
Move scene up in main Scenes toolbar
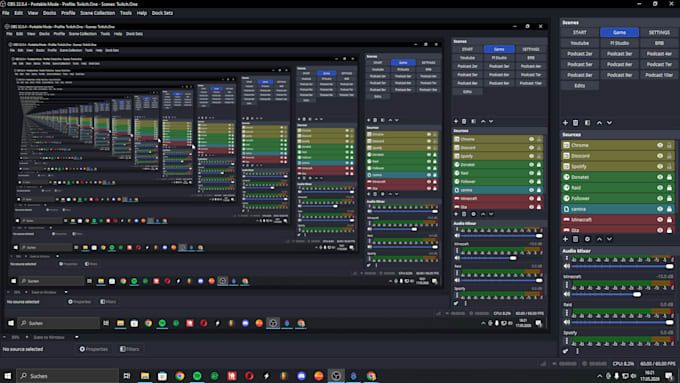[x=599, y=123]
